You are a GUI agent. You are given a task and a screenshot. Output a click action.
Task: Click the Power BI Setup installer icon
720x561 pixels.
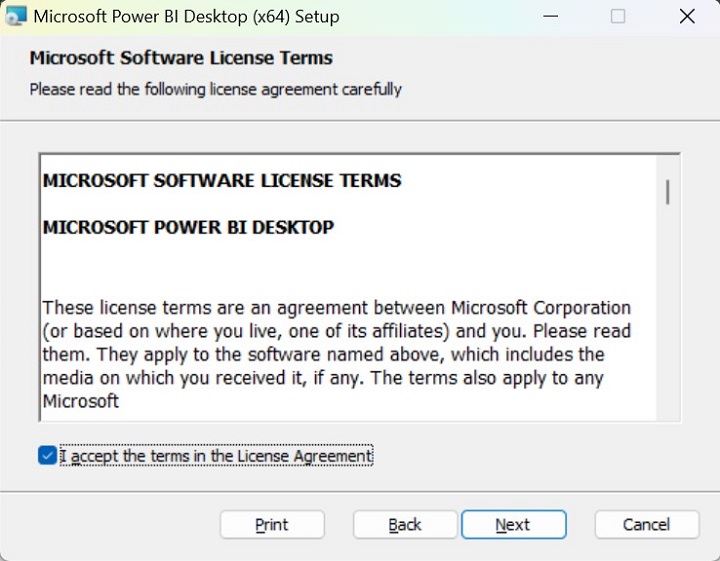pyautogui.click(x=16, y=17)
